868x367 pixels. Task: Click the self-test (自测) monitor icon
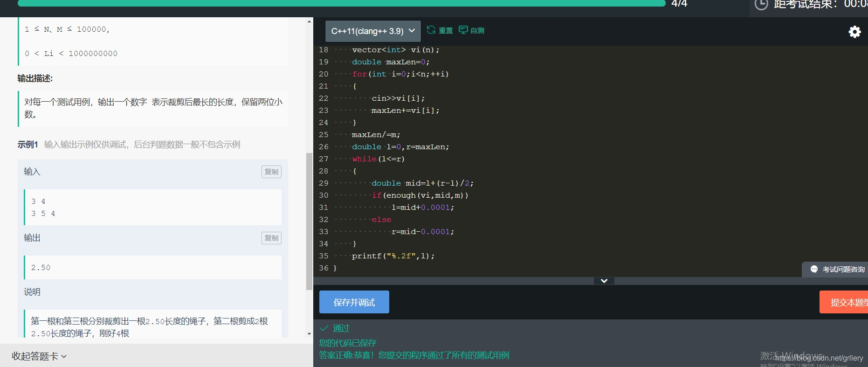463,30
